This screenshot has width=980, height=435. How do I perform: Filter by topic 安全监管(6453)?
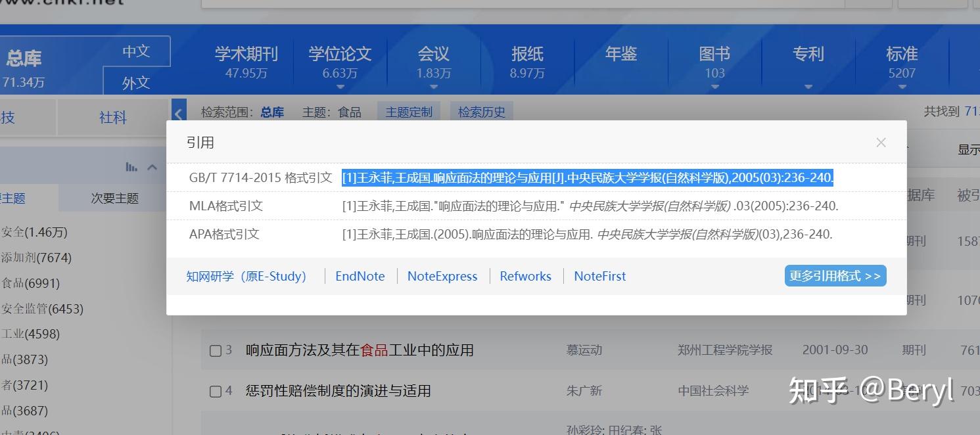click(x=42, y=309)
